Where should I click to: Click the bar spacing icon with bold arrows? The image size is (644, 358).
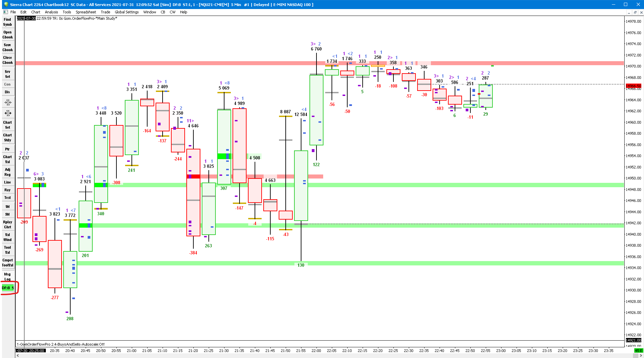(8, 113)
